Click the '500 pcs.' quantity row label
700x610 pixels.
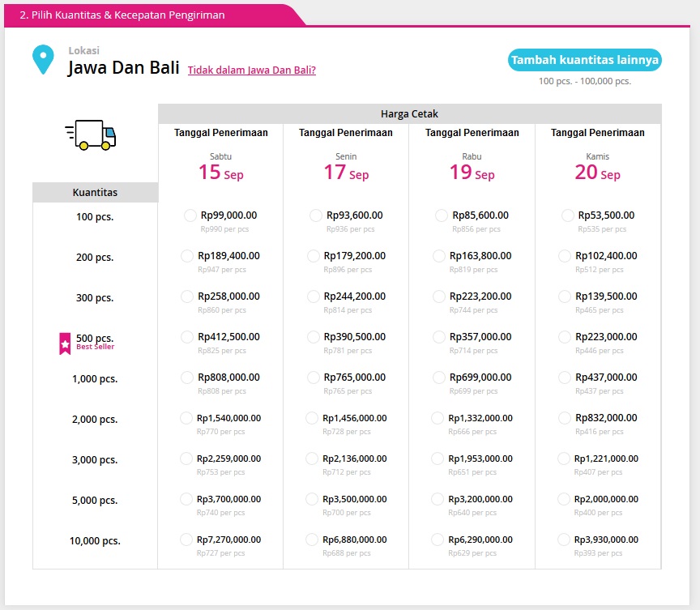click(95, 339)
